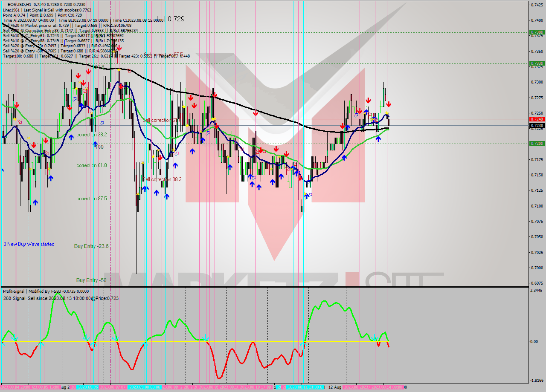Click the red 0.7240 price tag
This screenshot has height=392, width=546.
click(537, 119)
